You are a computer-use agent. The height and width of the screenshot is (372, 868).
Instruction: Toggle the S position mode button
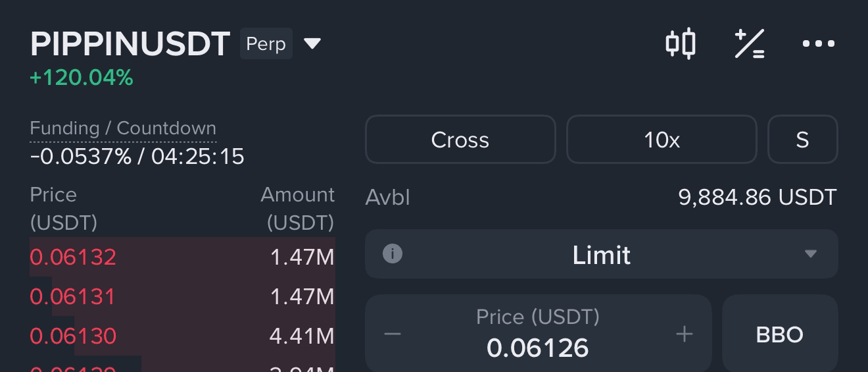[x=803, y=140]
